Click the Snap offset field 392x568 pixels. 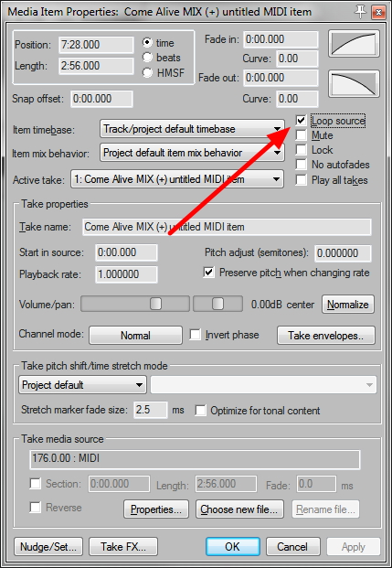[x=101, y=99]
